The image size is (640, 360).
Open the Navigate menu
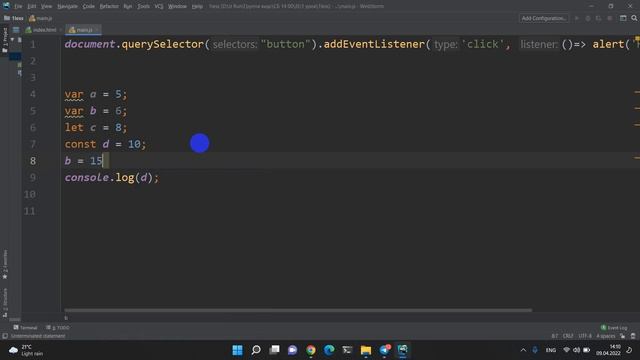coord(67,7)
